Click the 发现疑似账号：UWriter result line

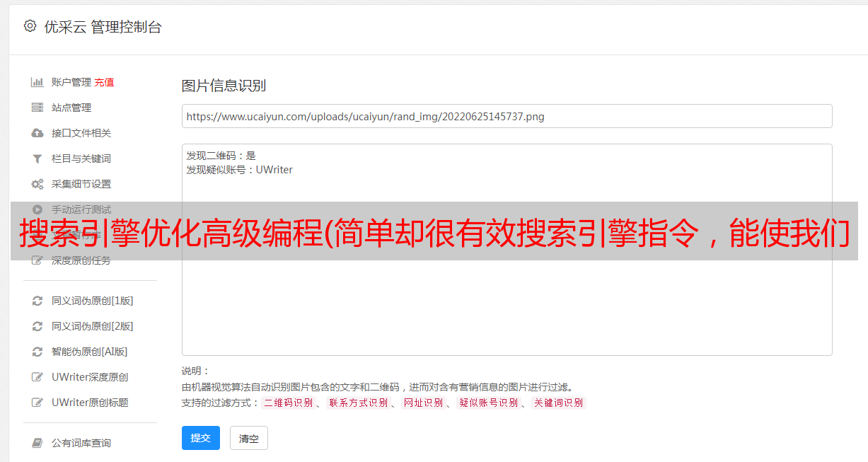pos(239,170)
